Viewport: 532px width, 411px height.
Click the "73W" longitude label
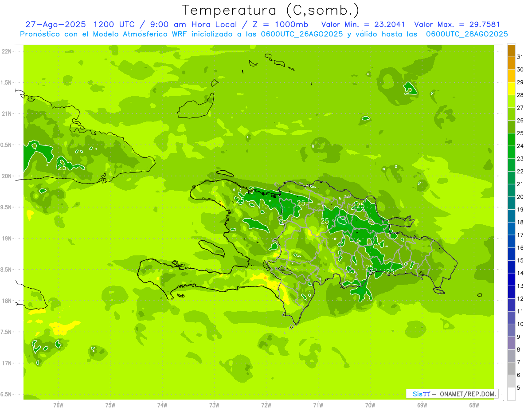pyautogui.click(x=214, y=405)
